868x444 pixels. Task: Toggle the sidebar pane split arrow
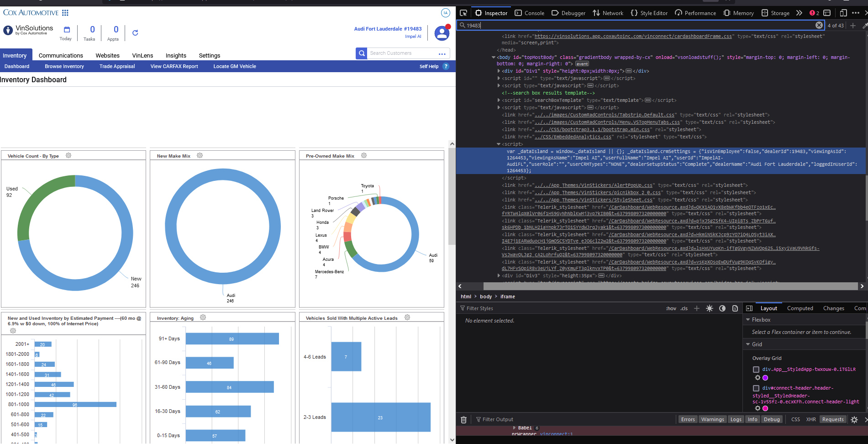click(749, 308)
